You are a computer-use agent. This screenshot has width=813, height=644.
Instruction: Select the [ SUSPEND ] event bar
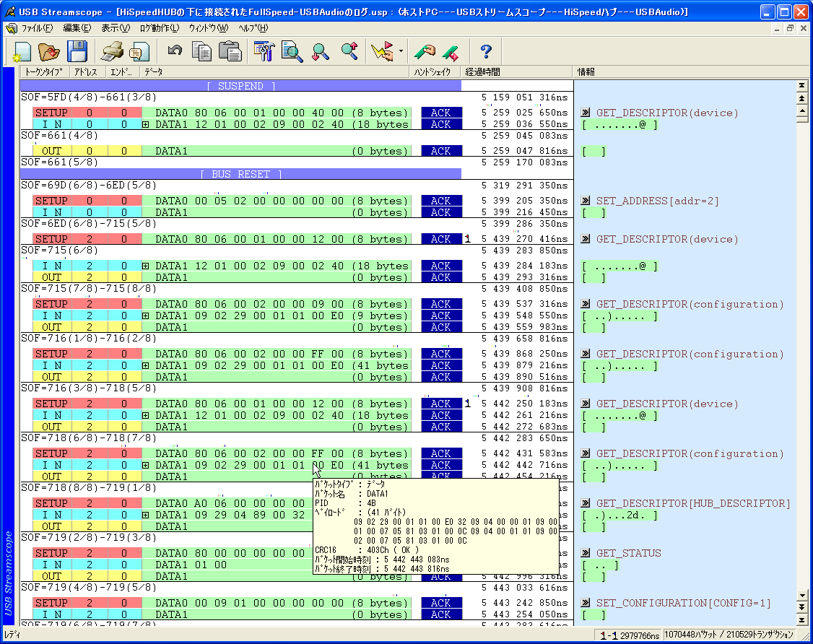coord(240,86)
